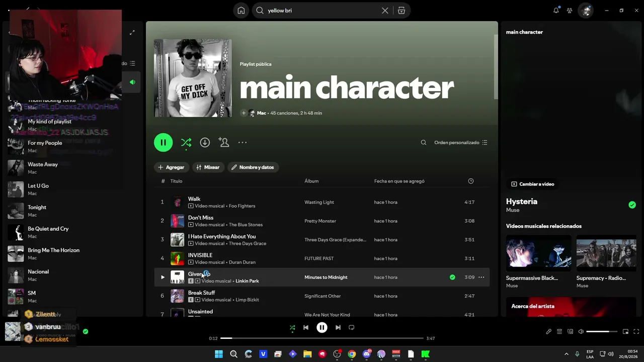The width and height of the screenshot is (644, 362).
Task: Open the play queue
Action: click(x=559, y=332)
